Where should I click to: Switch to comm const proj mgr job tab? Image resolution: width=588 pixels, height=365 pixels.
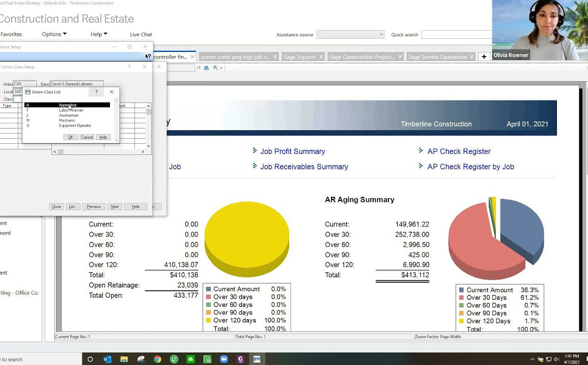(235, 57)
